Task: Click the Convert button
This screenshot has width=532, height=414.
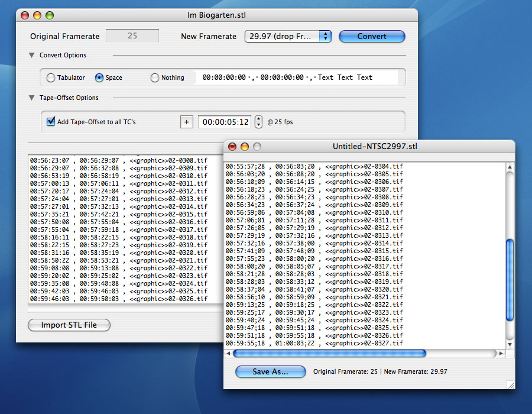Action: 372,36
